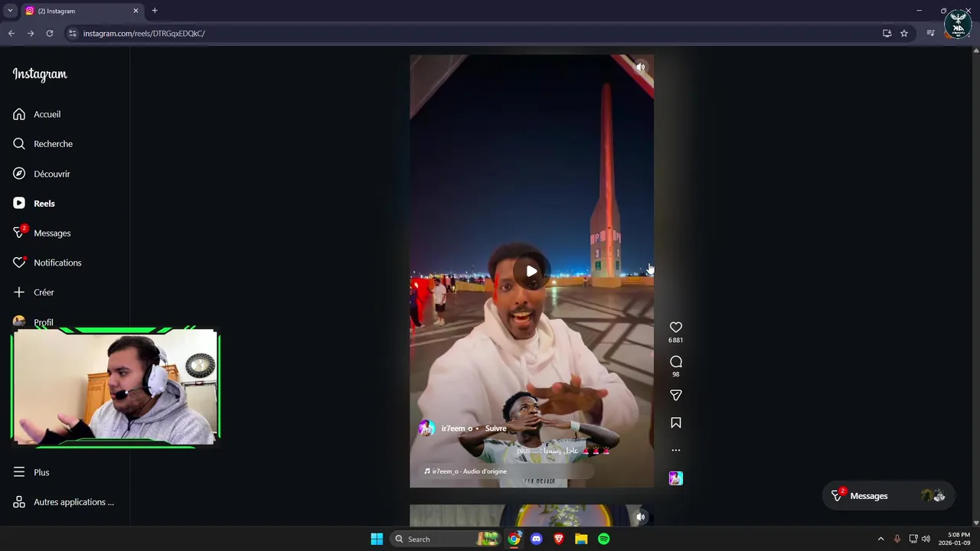Save reel with bookmark icon
Image resolution: width=980 pixels, height=551 pixels.
point(676,423)
